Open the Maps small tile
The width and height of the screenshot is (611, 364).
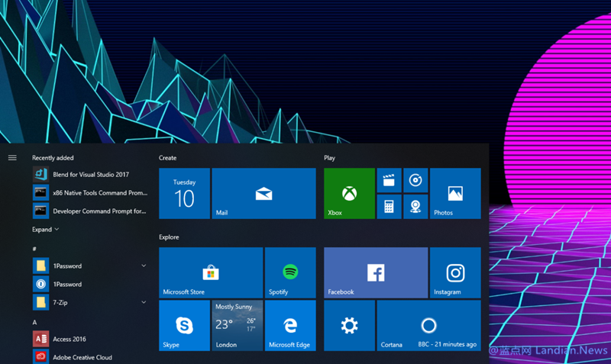(415, 206)
